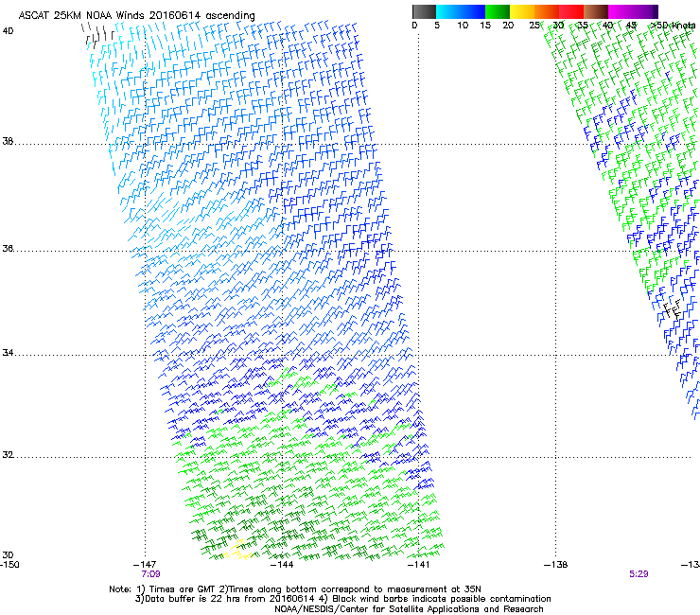This screenshot has height=615, width=700.
Task: Select the gray 0–5 knot legend segment
Action: [424, 11]
